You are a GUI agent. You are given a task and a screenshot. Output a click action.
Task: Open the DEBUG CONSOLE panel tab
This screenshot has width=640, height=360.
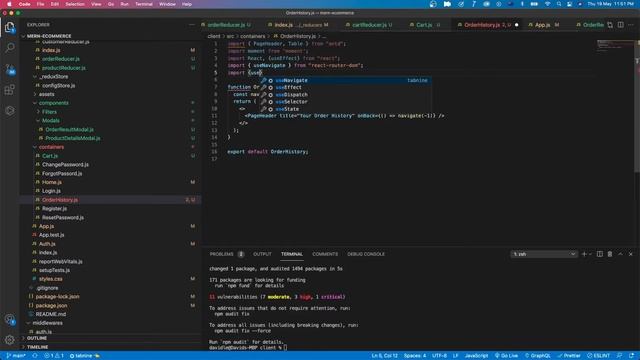[x=366, y=254]
